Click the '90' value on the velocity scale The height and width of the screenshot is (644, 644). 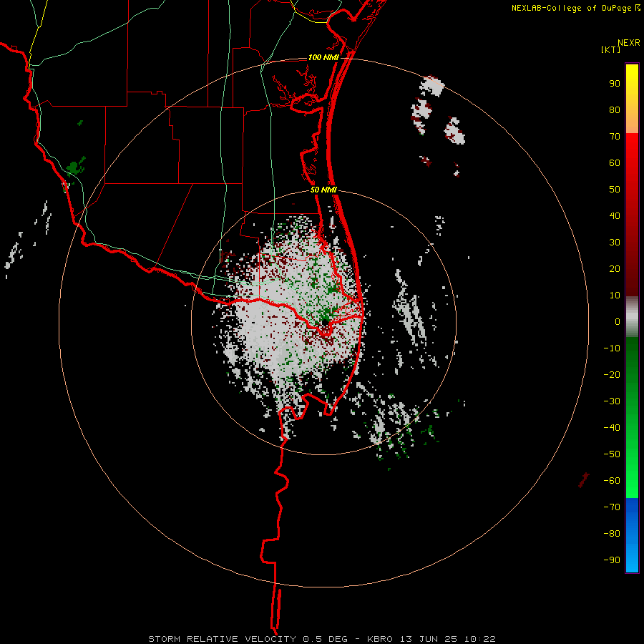tap(615, 84)
